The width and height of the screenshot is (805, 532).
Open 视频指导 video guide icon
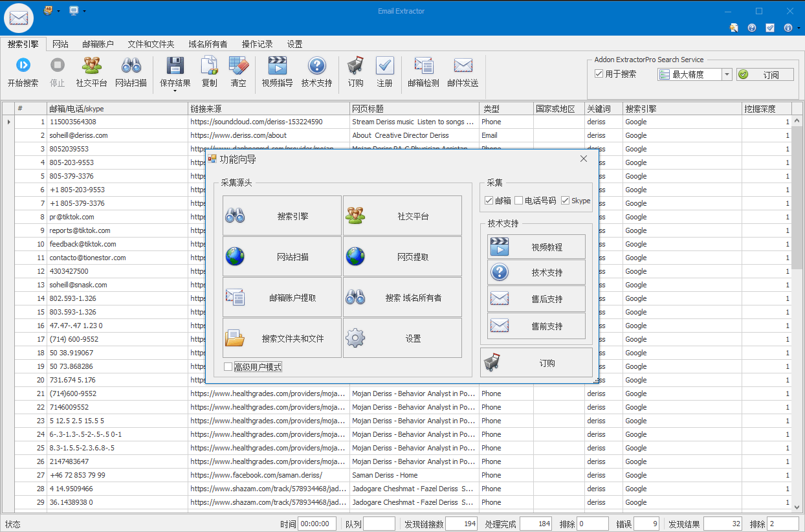pos(277,65)
